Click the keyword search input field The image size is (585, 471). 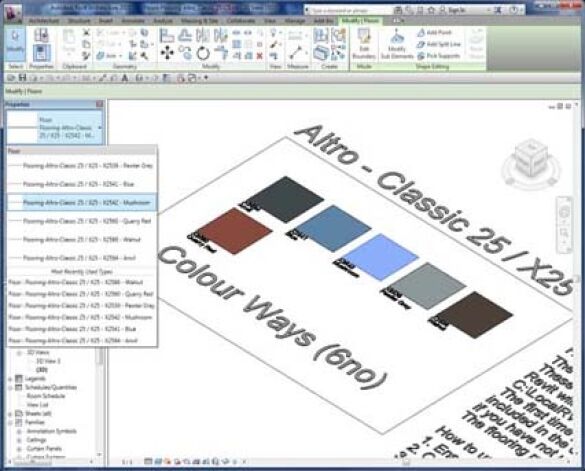pos(348,10)
